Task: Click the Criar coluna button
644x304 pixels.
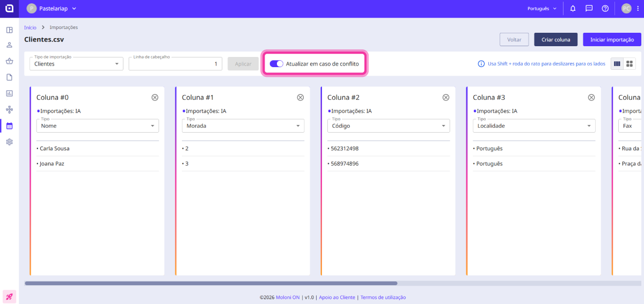Action: pos(556,40)
